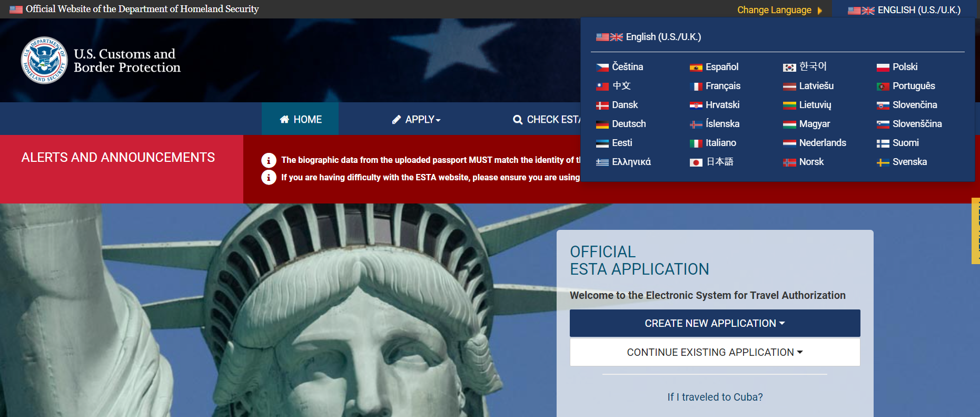
Task: Click the Swedish flag icon next to Svenska
Action: (x=883, y=162)
